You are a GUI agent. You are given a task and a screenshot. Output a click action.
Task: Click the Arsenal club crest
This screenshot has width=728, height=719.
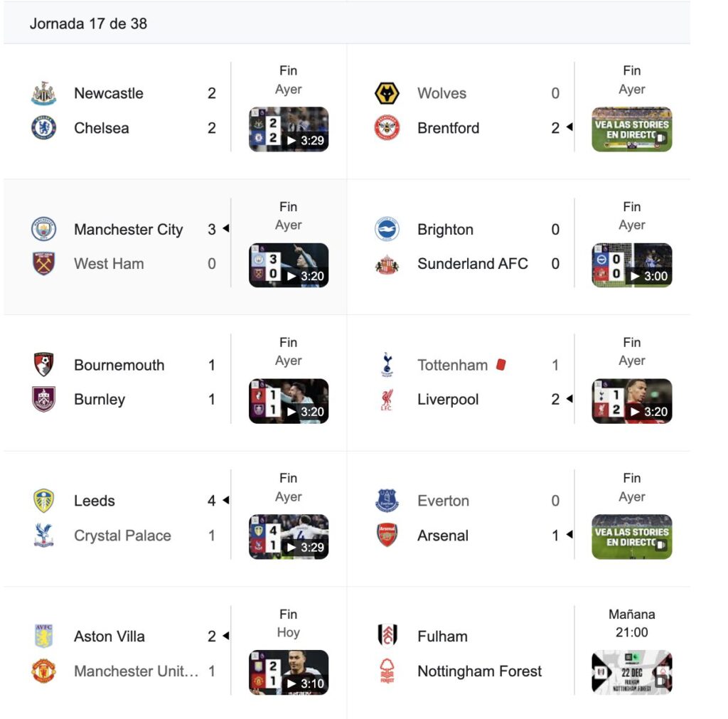(x=387, y=536)
